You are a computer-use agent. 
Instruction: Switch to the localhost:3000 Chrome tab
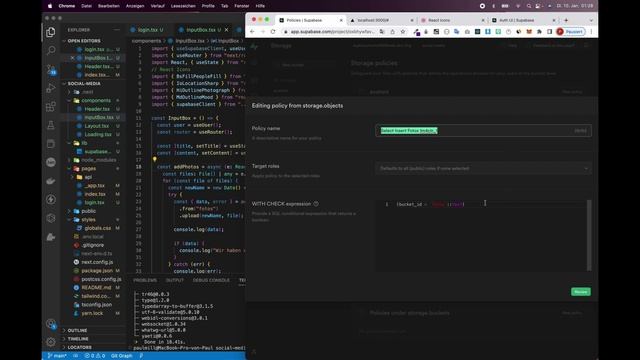382,20
